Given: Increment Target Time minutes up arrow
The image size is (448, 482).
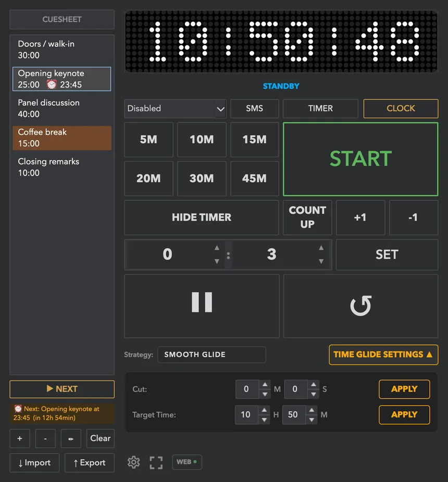Looking at the screenshot, I should point(312,410).
